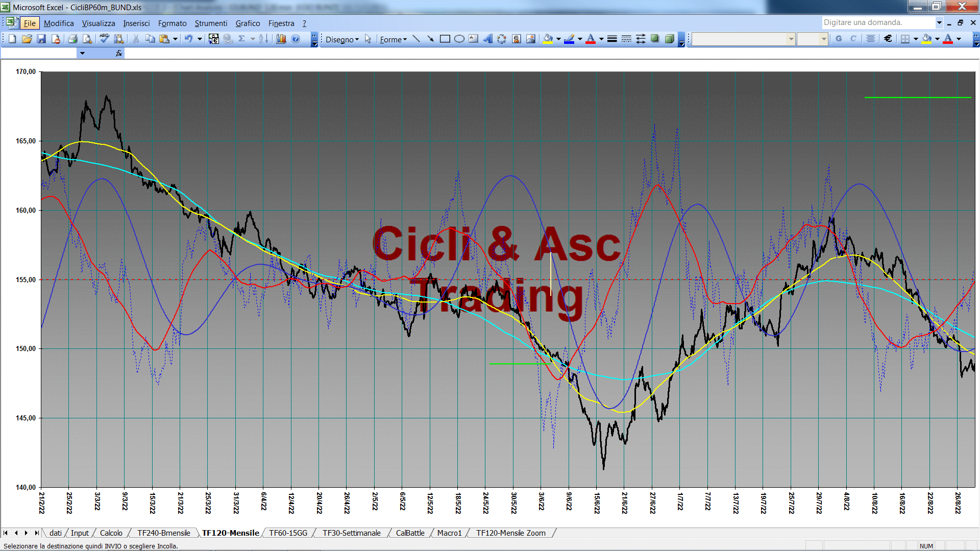The width and height of the screenshot is (980, 551).
Task: Open the Visualizza menu
Action: (x=99, y=23)
